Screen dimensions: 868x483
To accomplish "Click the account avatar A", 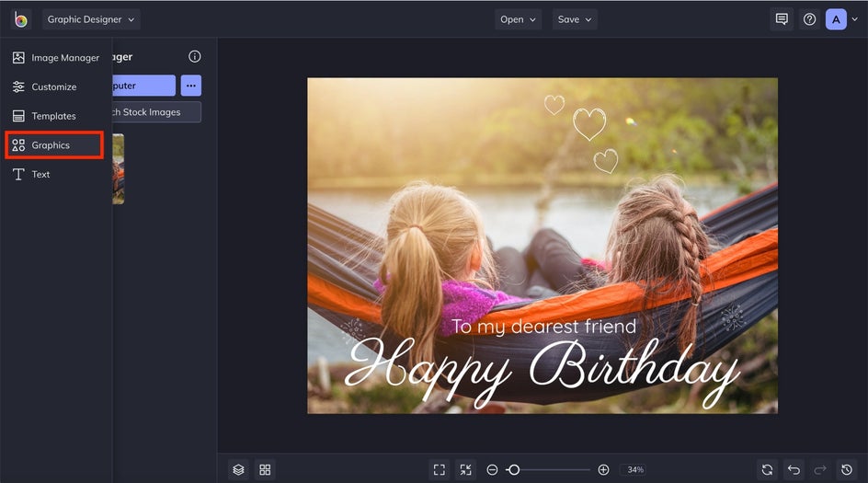I will tap(836, 19).
